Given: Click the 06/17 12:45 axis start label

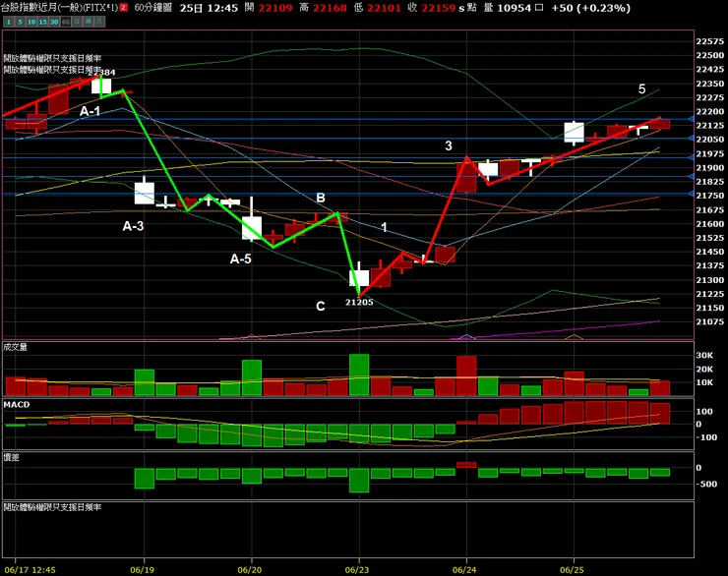Looking at the screenshot, I should 30,569.
